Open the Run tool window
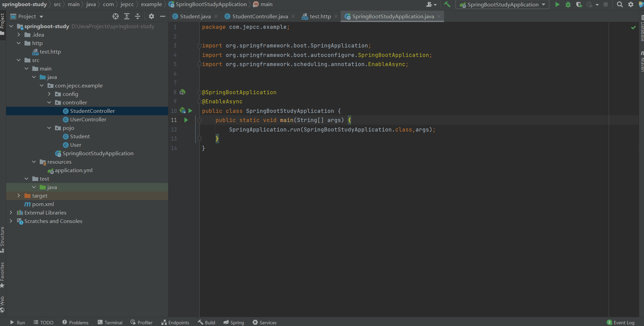This screenshot has width=644, height=326. coord(18,323)
